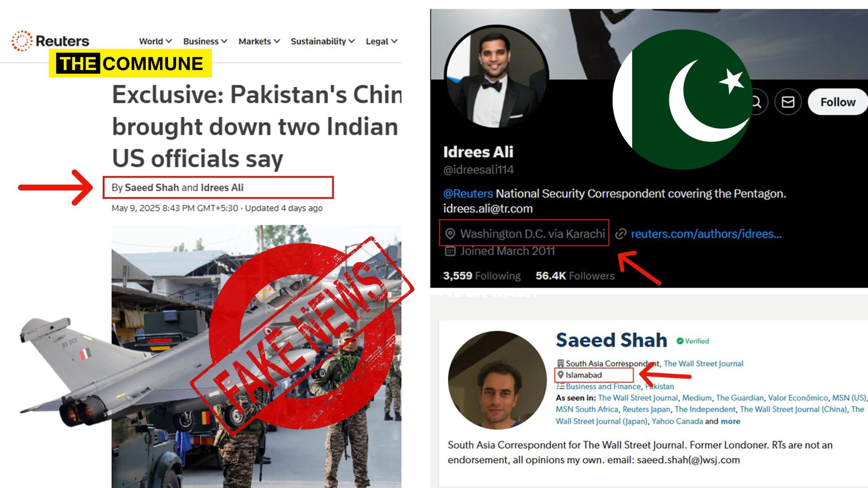This screenshot has height=488, width=868.
Task: Click the Saeed Shah author byline
Action: (x=152, y=187)
